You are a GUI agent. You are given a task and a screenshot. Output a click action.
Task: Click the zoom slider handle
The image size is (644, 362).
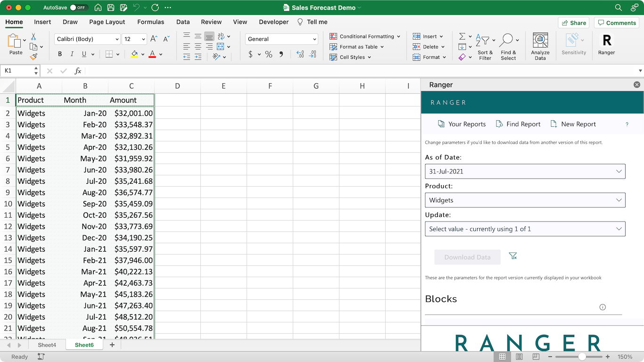click(x=582, y=357)
